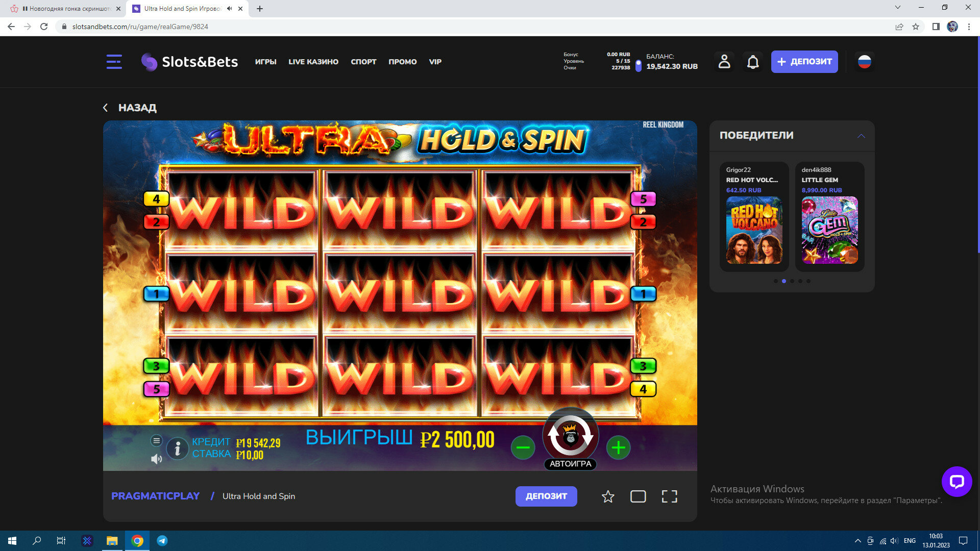Open the Live Казино menu
Viewport: 980px width, 551px height.
[313, 62]
